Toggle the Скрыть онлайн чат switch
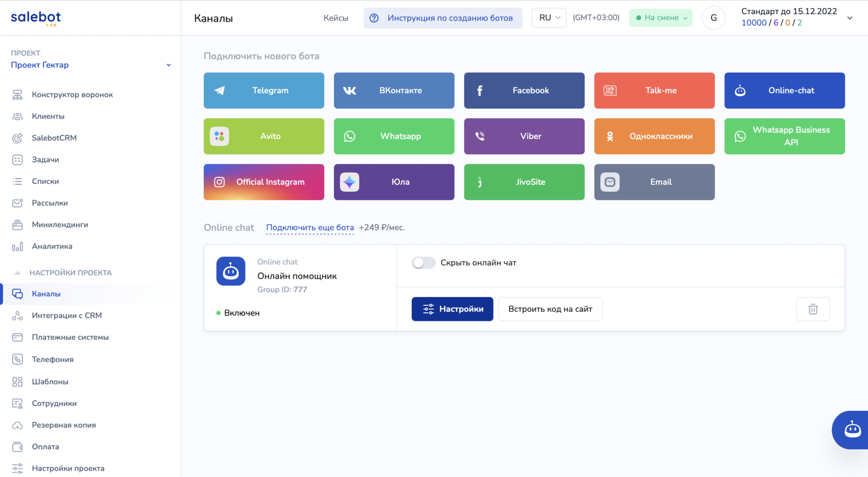Image resolution: width=868 pixels, height=477 pixels. (x=424, y=263)
